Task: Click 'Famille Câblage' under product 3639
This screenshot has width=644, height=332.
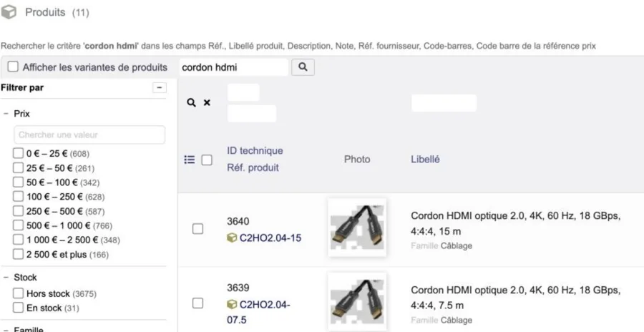Action: click(441, 320)
